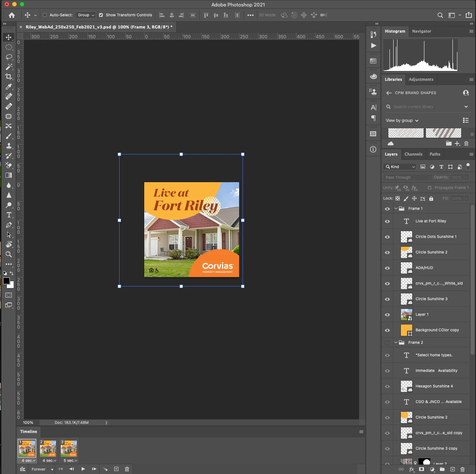Add a layer mask at Layers bottom
The height and width of the screenshot is (474, 476).
pos(421,469)
